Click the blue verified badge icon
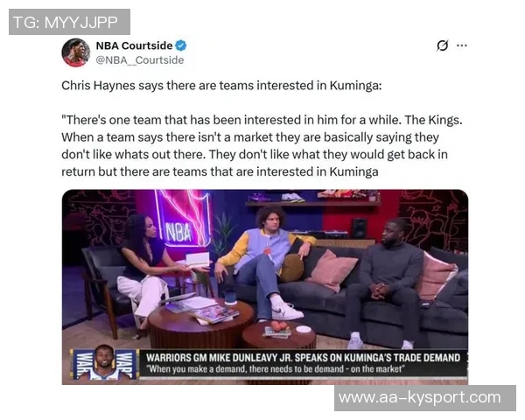The height and width of the screenshot is (420, 525). click(181, 45)
